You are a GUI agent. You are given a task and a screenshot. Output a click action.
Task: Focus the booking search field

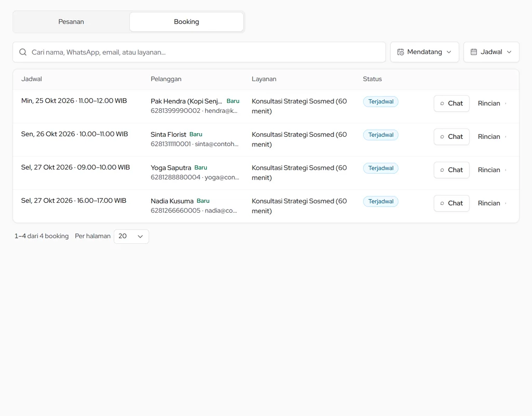point(199,52)
